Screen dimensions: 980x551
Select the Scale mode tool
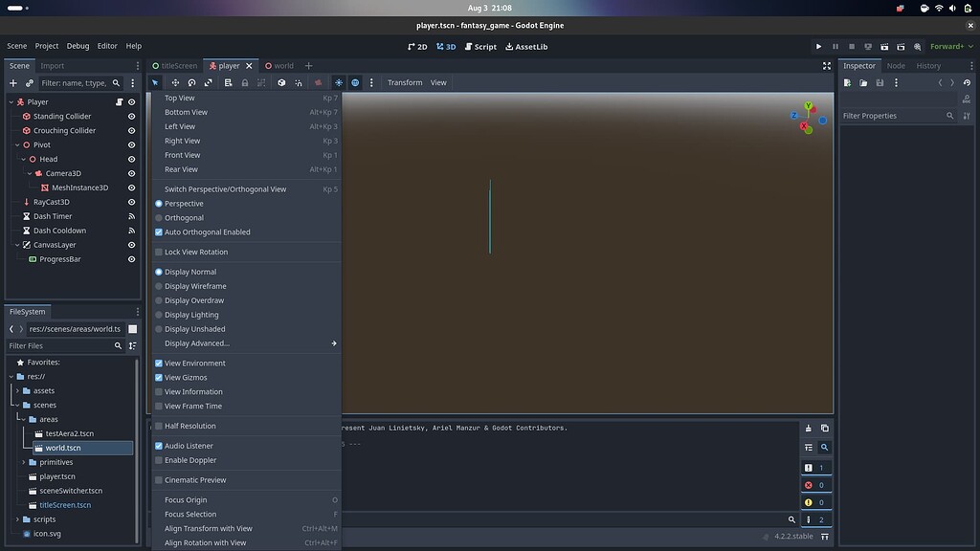click(208, 82)
